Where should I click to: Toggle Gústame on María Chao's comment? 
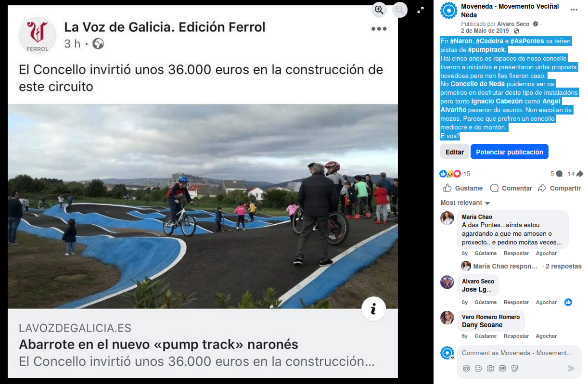[486, 253]
